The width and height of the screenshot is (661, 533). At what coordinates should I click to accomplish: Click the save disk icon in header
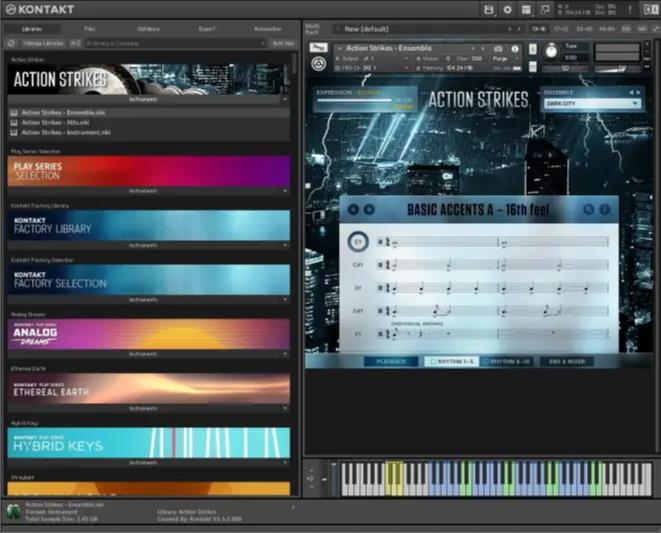point(488,10)
